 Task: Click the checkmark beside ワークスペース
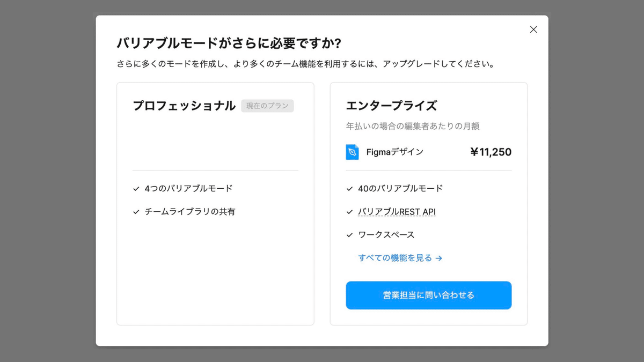tap(349, 235)
